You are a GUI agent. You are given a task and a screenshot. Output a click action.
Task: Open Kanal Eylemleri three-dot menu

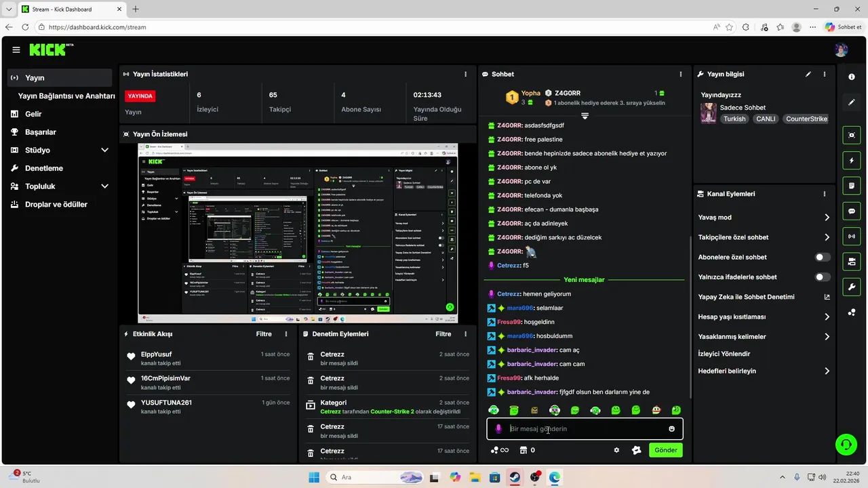pos(825,194)
